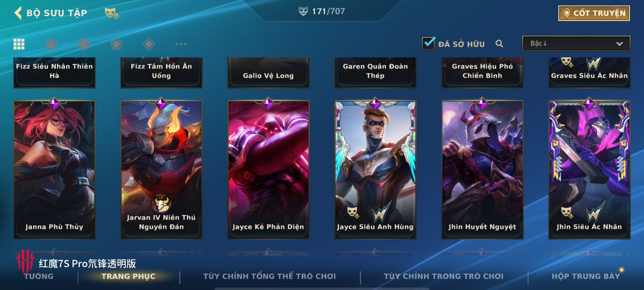Click the Cốt Truyện button
Image resolution: width=644 pixels, height=290 pixels.
tap(594, 13)
